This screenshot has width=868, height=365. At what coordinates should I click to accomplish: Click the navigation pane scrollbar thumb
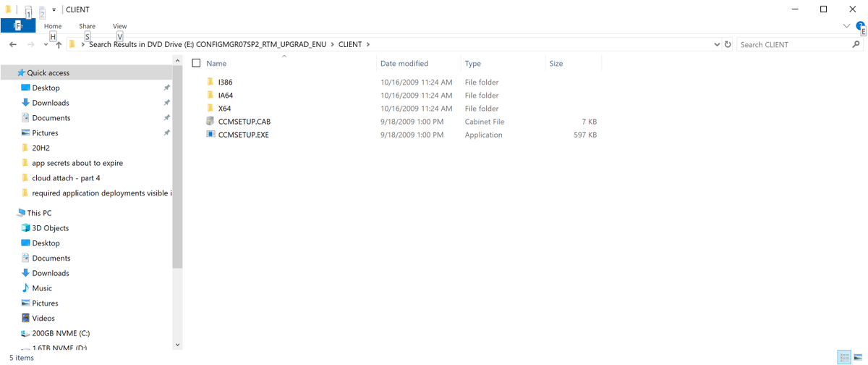[x=177, y=168]
